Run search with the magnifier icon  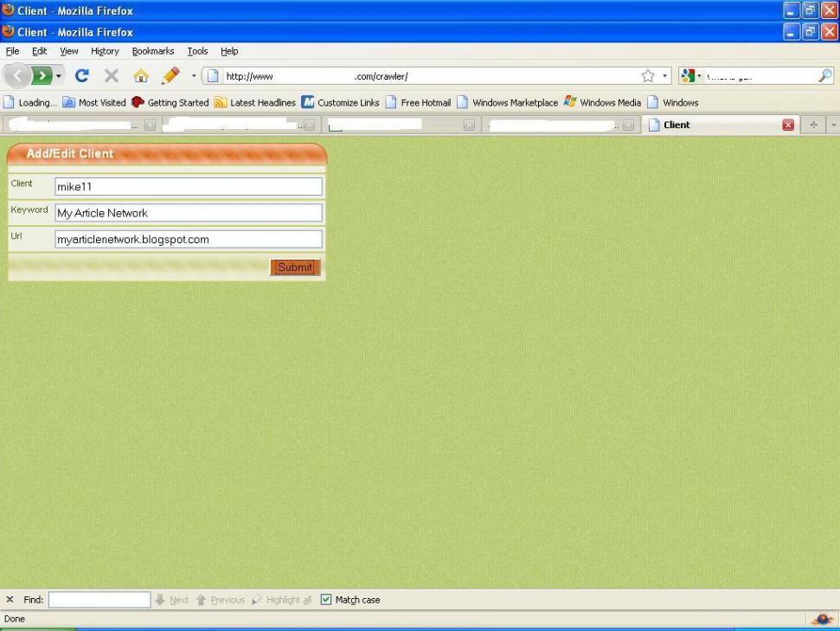coord(825,76)
